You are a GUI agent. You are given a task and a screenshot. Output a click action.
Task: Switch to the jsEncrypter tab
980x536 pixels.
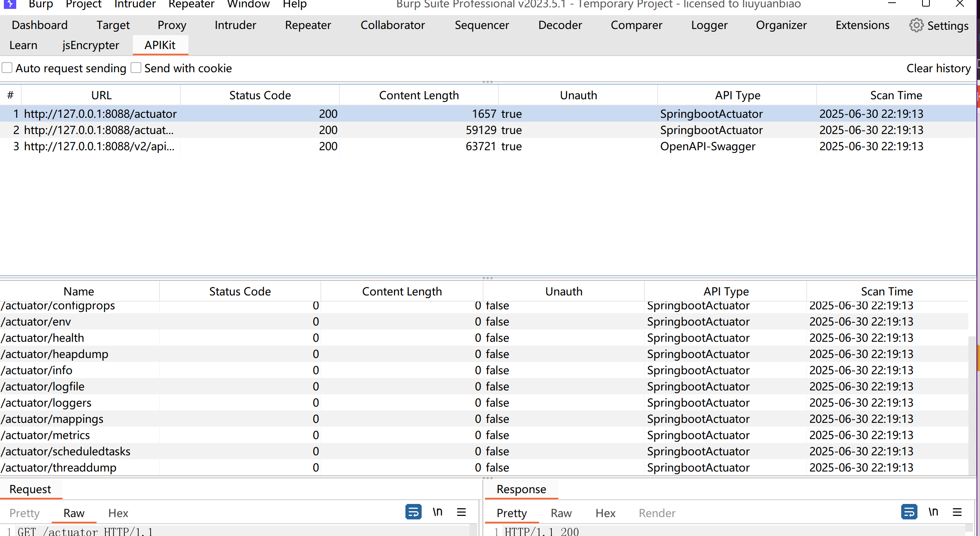coord(91,45)
